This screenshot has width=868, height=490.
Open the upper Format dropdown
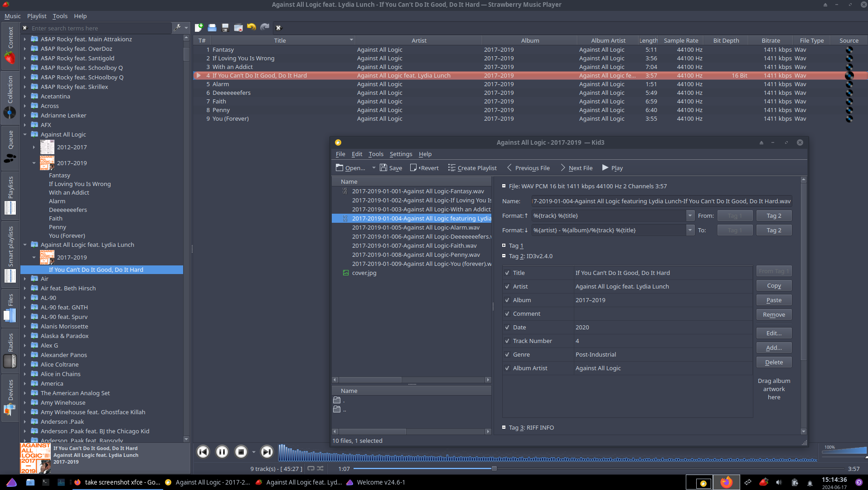pyautogui.click(x=690, y=216)
